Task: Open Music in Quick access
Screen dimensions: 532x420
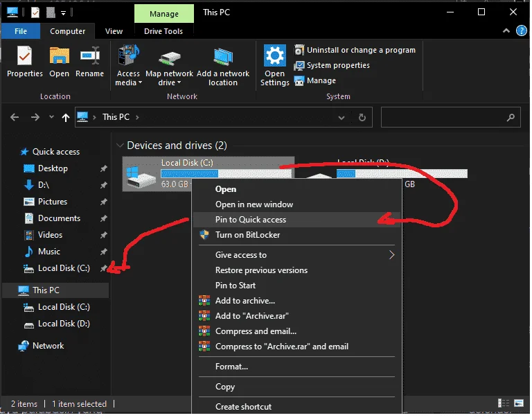Action: click(x=49, y=252)
